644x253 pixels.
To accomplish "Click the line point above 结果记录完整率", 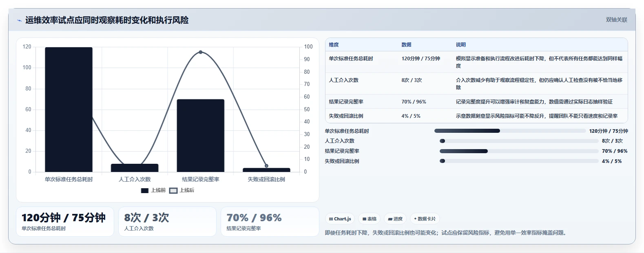I will 200,52.
